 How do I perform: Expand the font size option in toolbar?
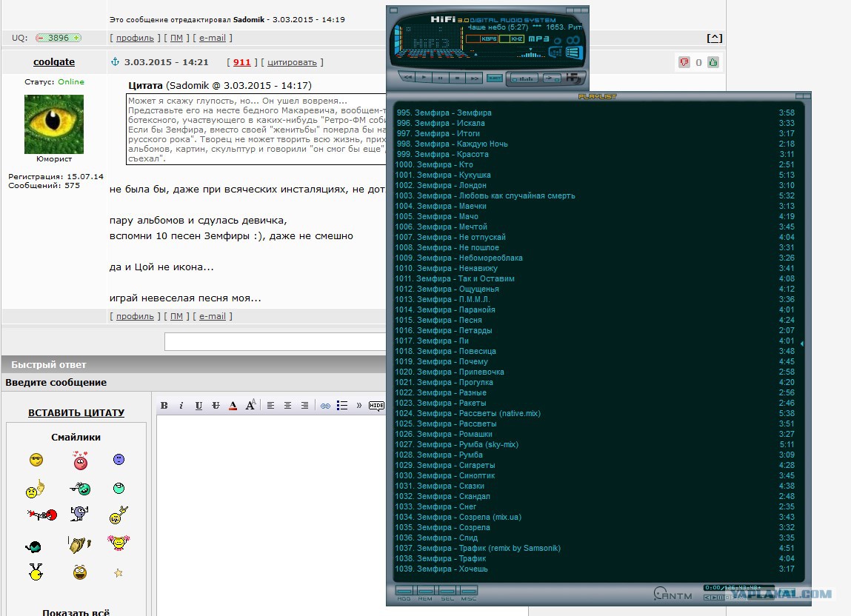point(250,405)
